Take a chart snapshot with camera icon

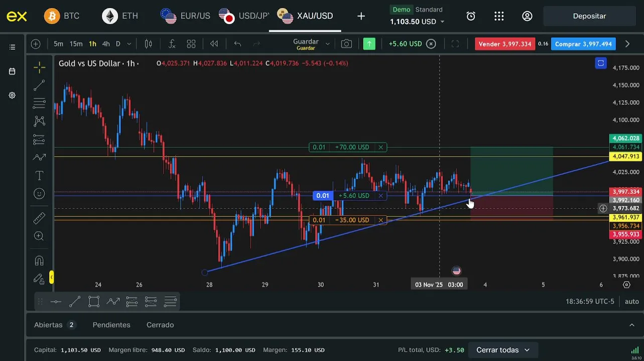coord(346,44)
